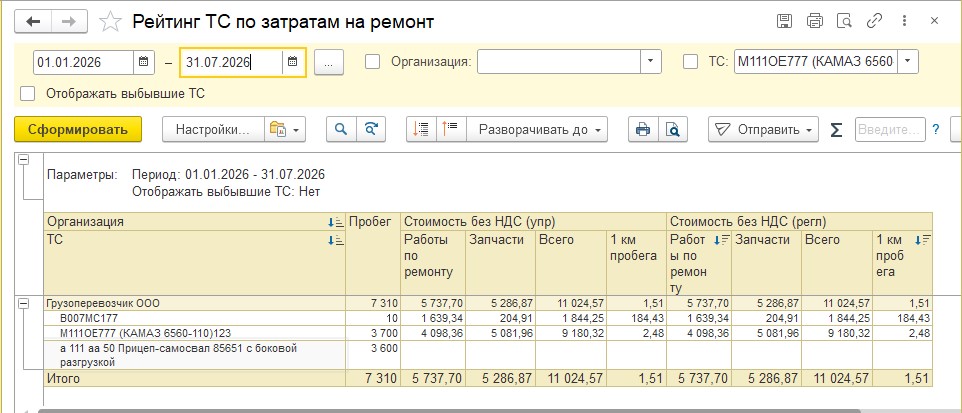Screen dimensions: 962x413
Task: Go forward with the right arrow button
Action: coord(69,21)
